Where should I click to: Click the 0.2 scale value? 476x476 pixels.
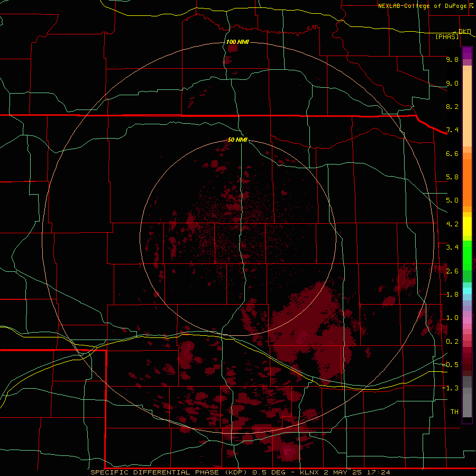[x=452, y=342]
